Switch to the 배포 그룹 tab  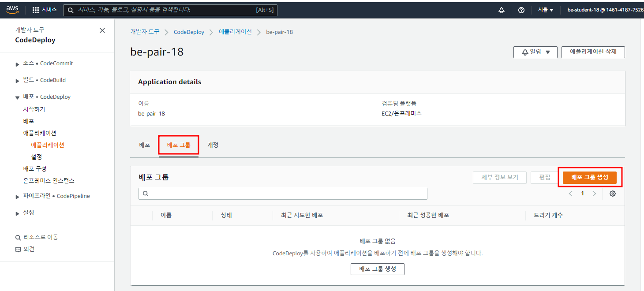pos(179,145)
